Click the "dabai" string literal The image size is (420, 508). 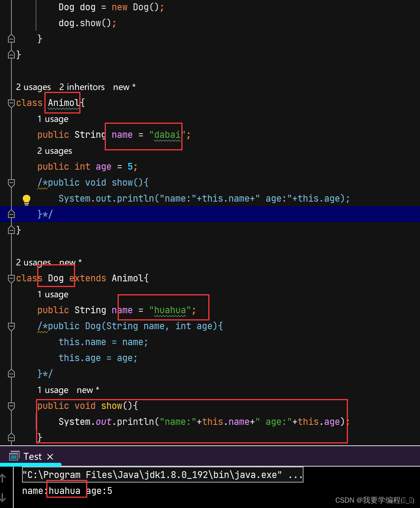(167, 135)
